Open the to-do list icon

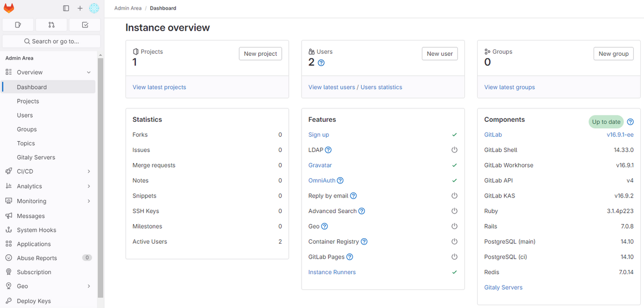85,25
